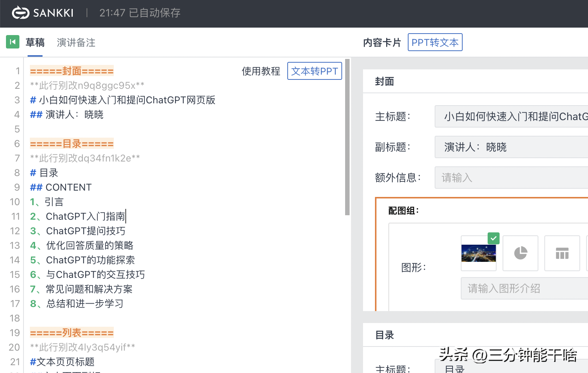Click the 目录 card header
Viewport: 588px width, 373px height.
pyautogui.click(x=385, y=335)
